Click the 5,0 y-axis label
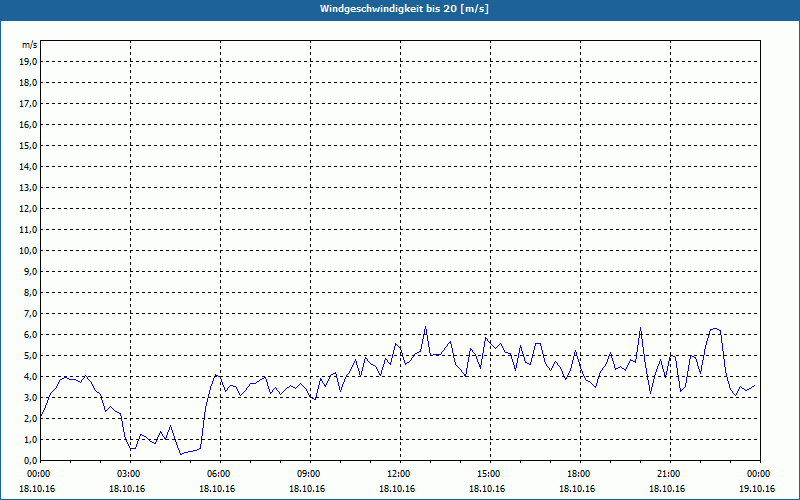Screen dimensions: 800x500 point(30,356)
